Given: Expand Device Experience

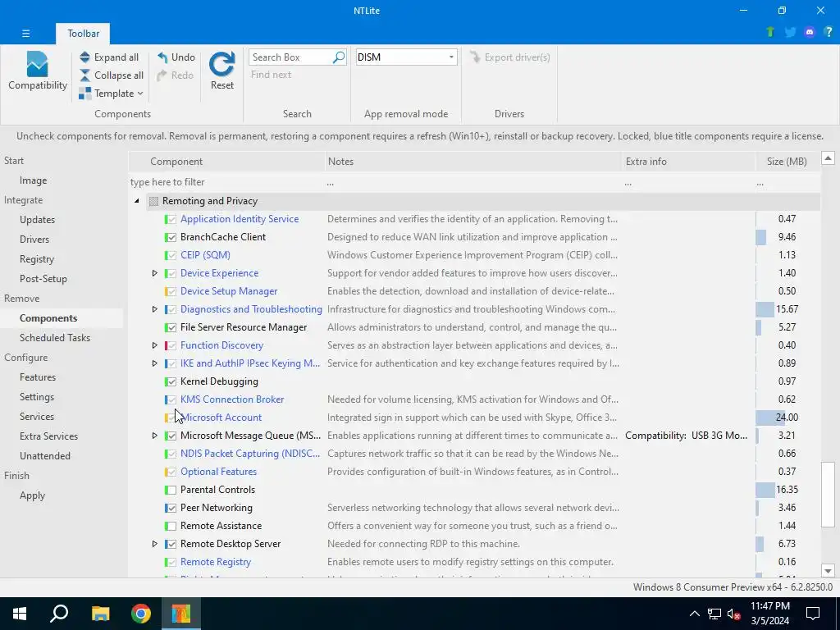Looking at the screenshot, I should coord(154,273).
